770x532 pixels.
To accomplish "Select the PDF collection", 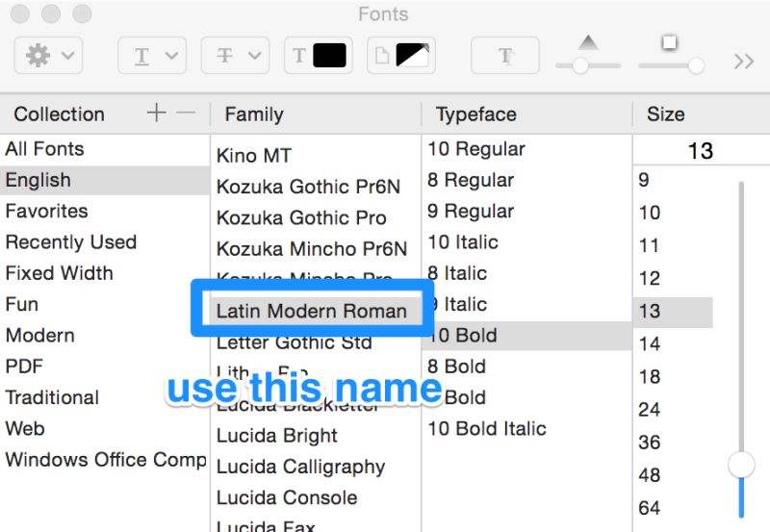I will [105, 367].
